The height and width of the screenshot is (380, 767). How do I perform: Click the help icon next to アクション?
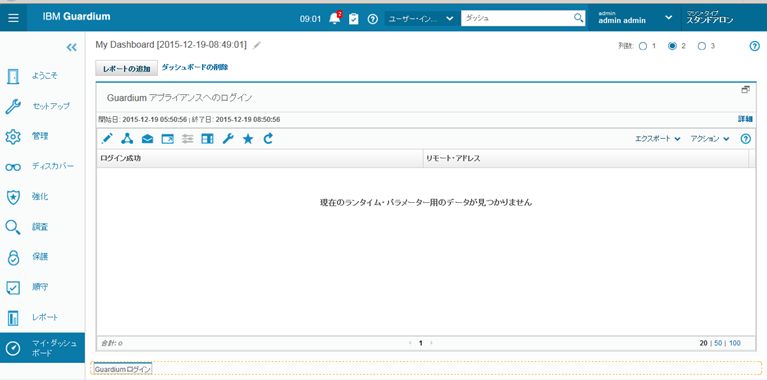tap(745, 139)
